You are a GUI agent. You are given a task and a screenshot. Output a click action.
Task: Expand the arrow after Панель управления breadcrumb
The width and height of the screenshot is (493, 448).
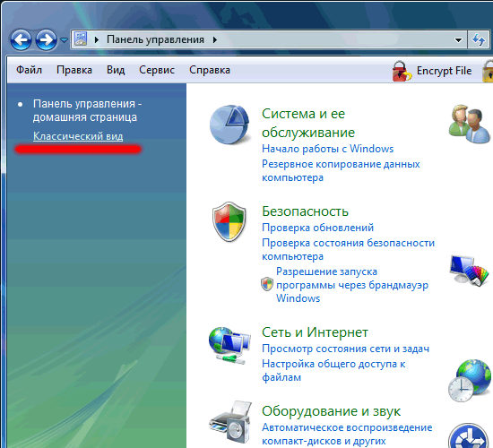(215, 40)
